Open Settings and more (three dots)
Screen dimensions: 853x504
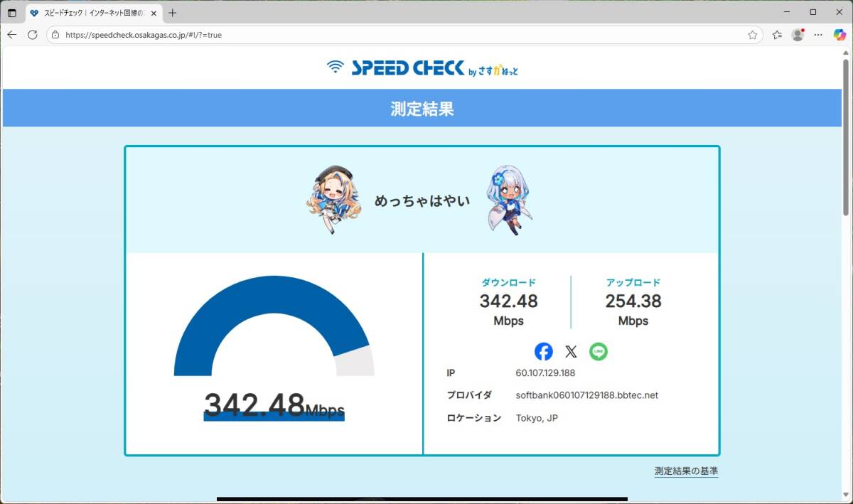[x=819, y=34]
